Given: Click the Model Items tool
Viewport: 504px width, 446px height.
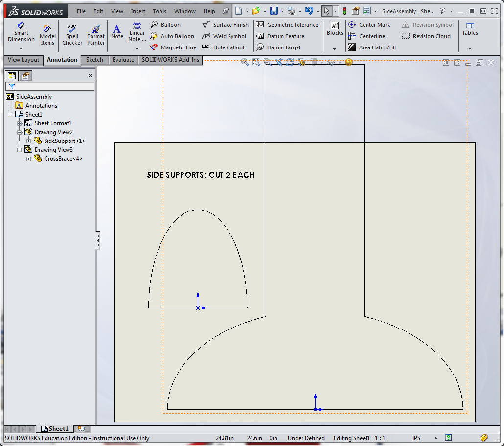Looking at the screenshot, I should (47, 35).
